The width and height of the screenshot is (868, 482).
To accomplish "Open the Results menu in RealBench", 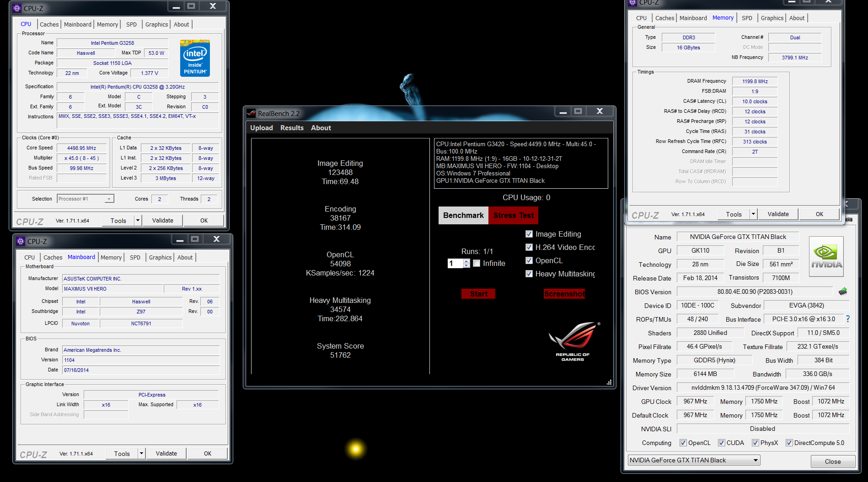I will [x=292, y=128].
